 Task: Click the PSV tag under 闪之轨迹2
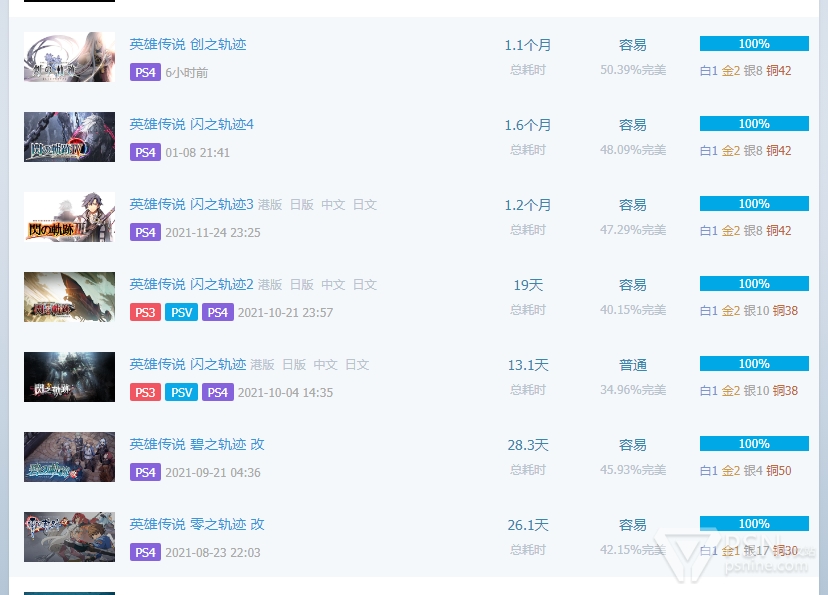(181, 313)
